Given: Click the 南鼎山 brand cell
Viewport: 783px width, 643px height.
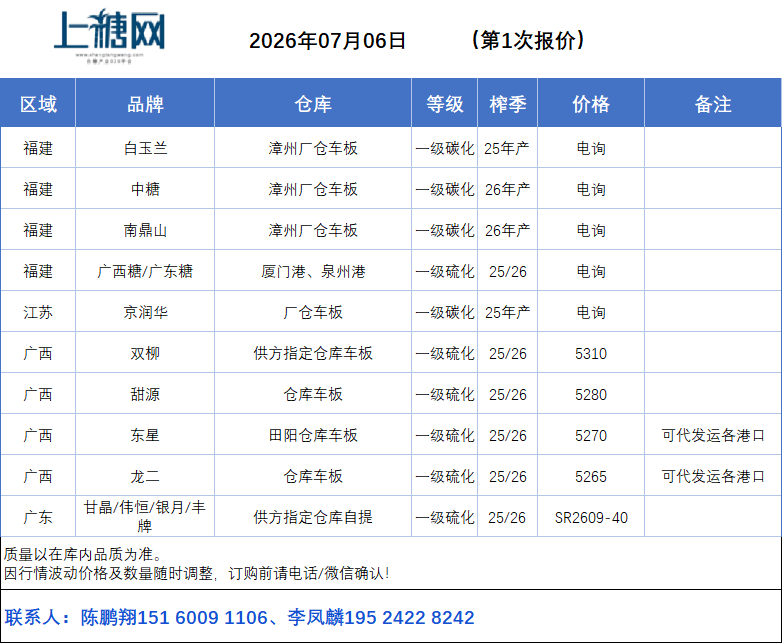Looking at the screenshot, I should [145, 230].
